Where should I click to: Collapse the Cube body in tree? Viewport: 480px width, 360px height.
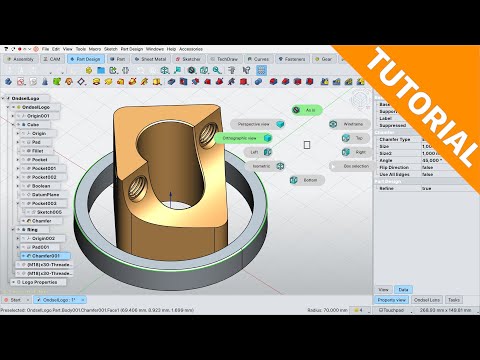pos(13,125)
